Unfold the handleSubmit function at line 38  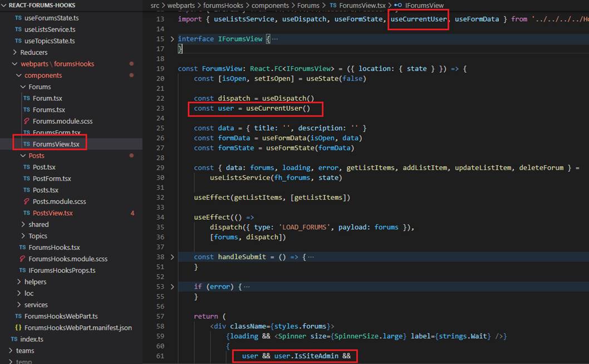tap(172, 257)
